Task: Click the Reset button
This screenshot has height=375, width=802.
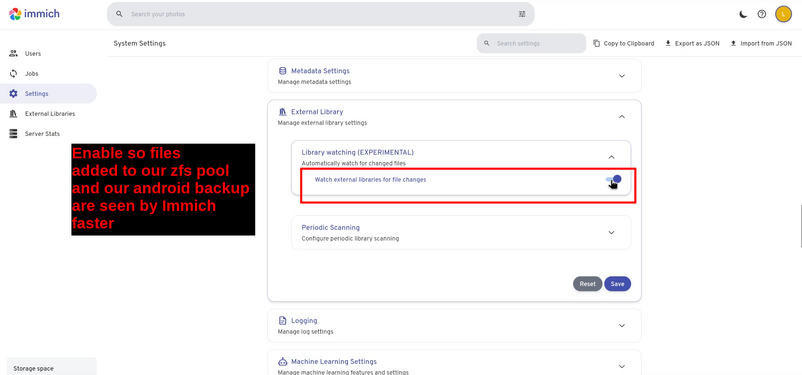Action: (587, 284)
